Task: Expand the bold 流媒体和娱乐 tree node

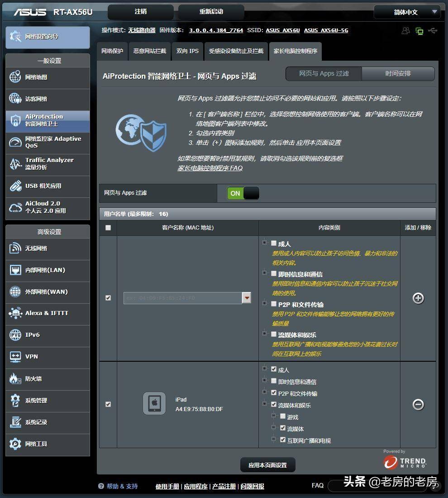Action: tap(264, 334)
